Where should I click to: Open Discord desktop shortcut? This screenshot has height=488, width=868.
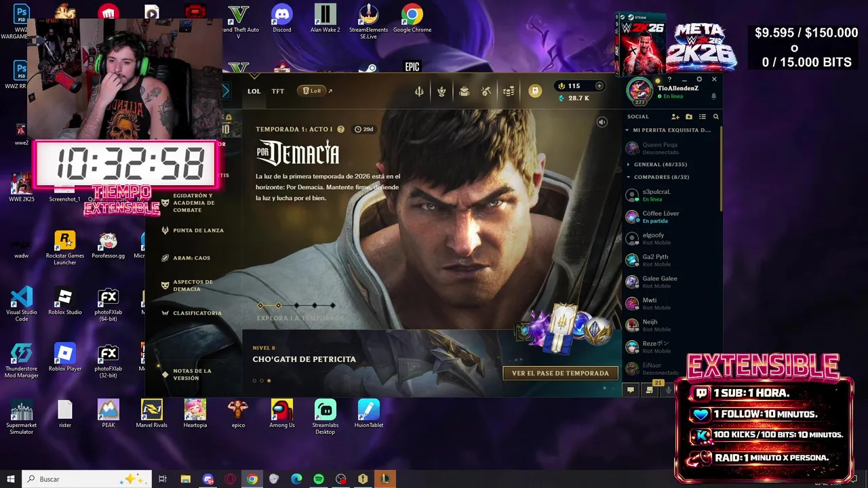coord(282,18)
